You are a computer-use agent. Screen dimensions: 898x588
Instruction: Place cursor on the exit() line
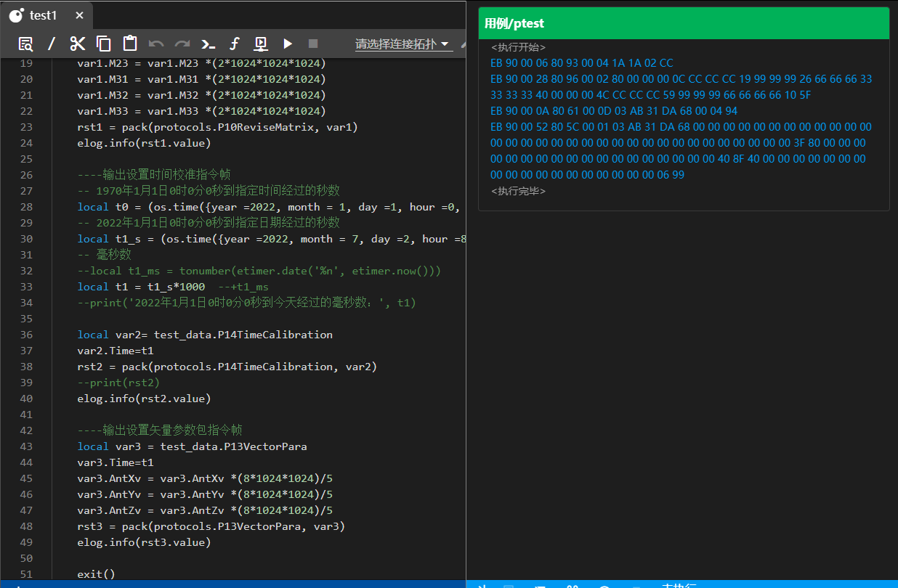[x=97, y=574]
